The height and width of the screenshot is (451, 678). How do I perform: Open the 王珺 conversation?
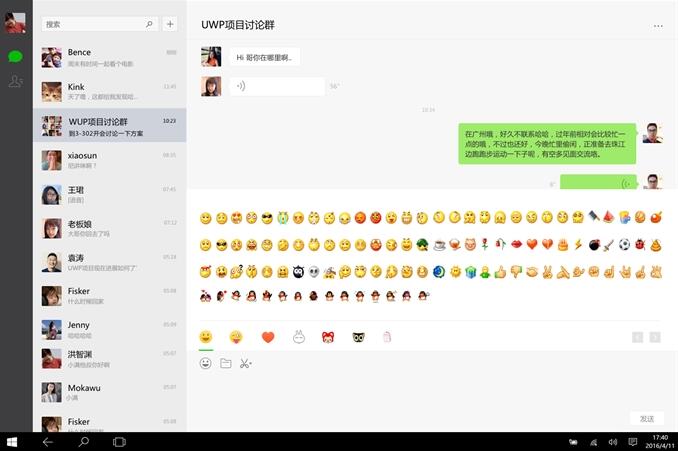(x=110, y=194)
